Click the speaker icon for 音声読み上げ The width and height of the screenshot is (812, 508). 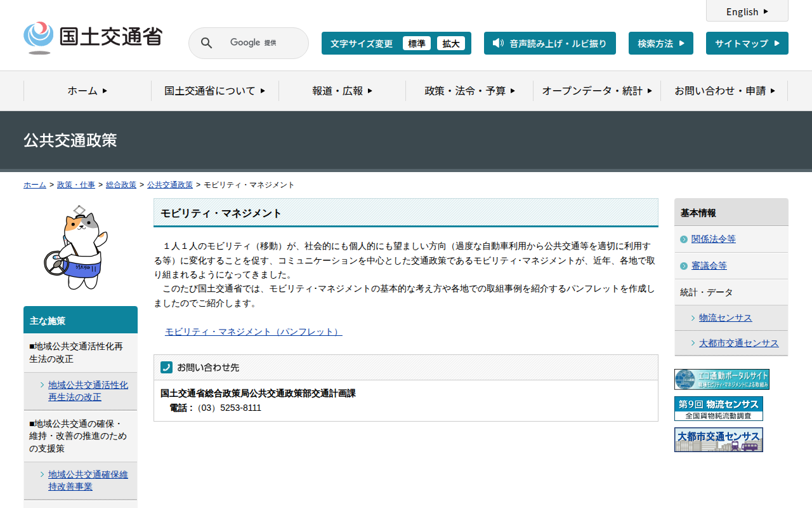click(x=498, y=43)
